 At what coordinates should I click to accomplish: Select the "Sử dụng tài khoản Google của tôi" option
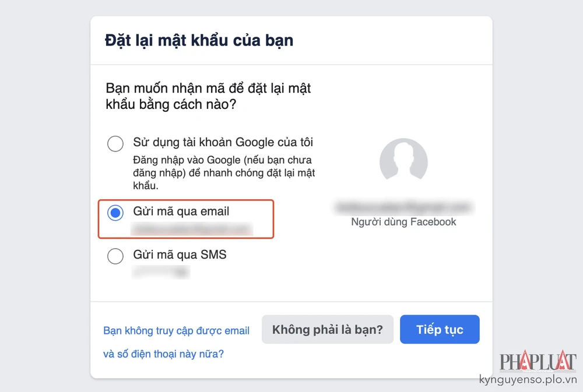tap(115, 143)
